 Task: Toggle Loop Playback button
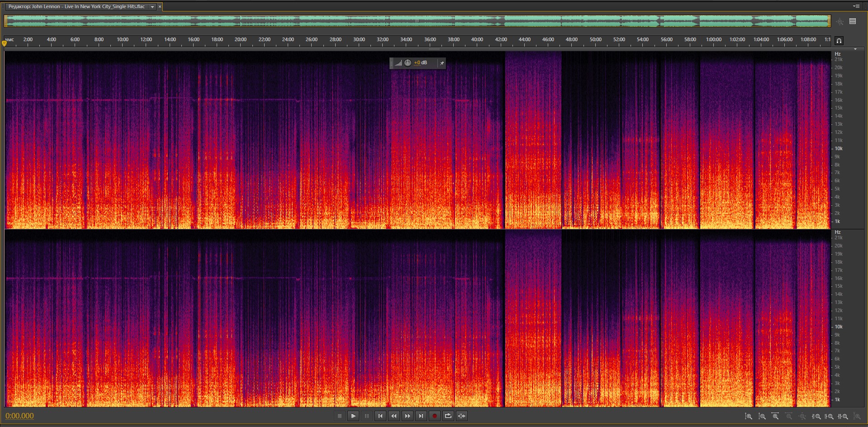[448, 416]
